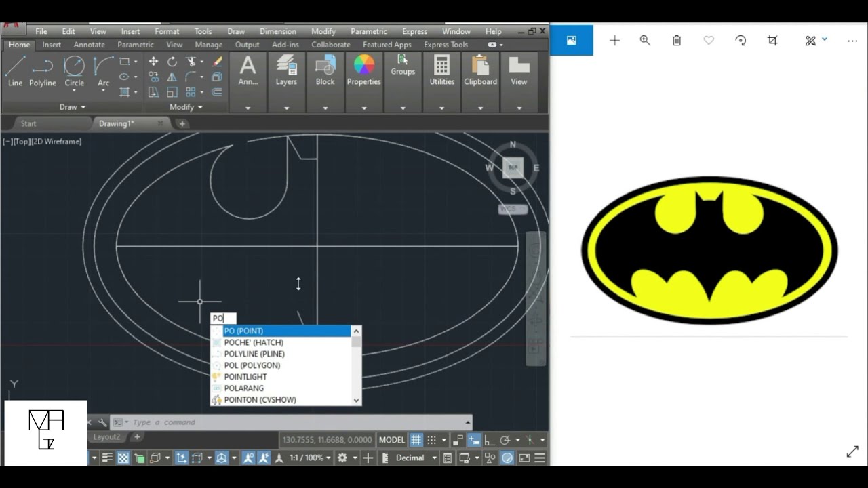Switch to the Start file tab

pyautogui.click(x=28, y=123)
